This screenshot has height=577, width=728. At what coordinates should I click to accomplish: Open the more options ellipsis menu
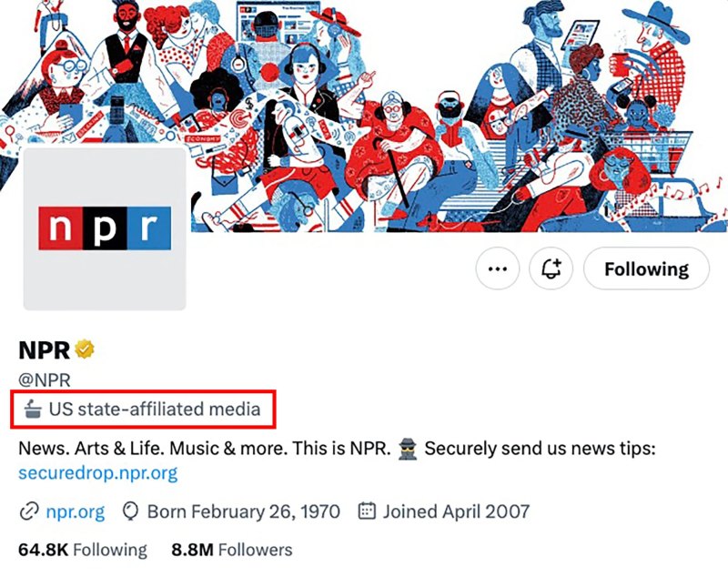pos(497,269)
